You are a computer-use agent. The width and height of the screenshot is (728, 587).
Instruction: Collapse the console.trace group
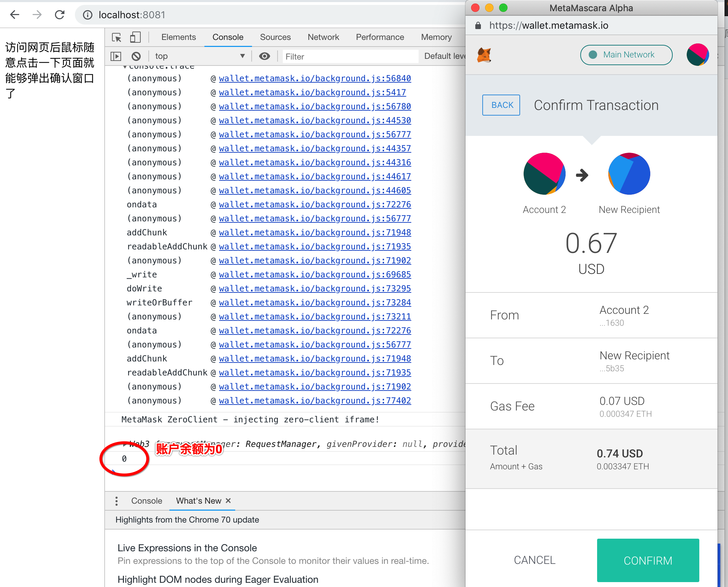125,67
